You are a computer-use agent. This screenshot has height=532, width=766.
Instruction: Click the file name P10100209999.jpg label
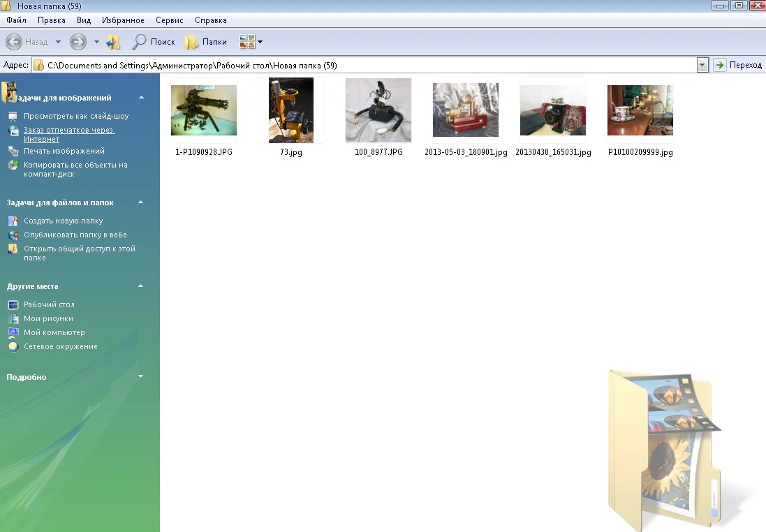pyautogui.click(x=640, y=152)
